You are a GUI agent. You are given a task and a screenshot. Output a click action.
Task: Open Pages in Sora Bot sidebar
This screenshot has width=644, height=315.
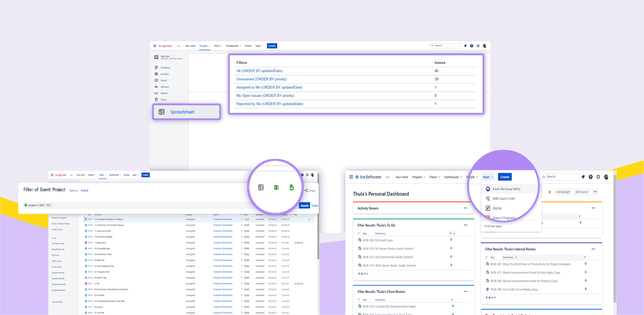pos(161,99)
